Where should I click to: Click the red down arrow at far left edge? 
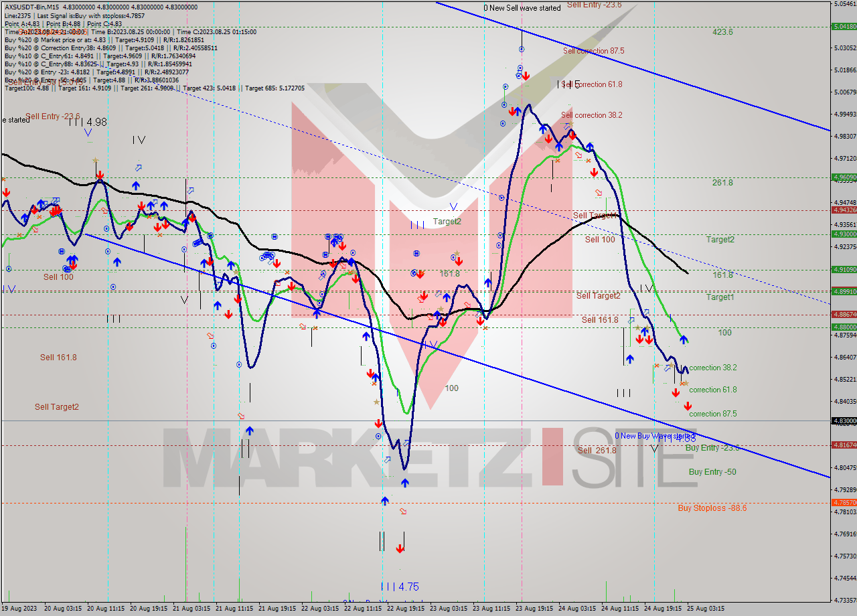6,193
